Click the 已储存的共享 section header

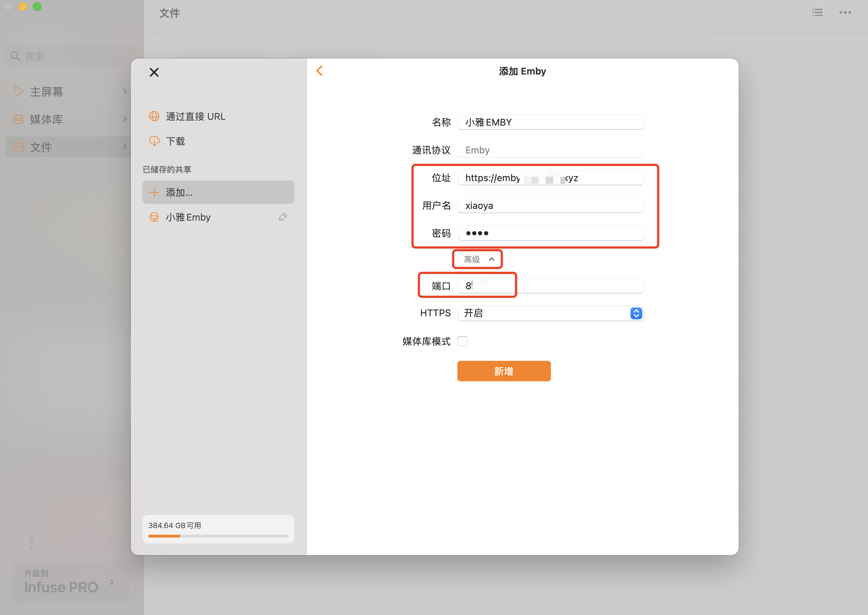[x=167, y=169]
